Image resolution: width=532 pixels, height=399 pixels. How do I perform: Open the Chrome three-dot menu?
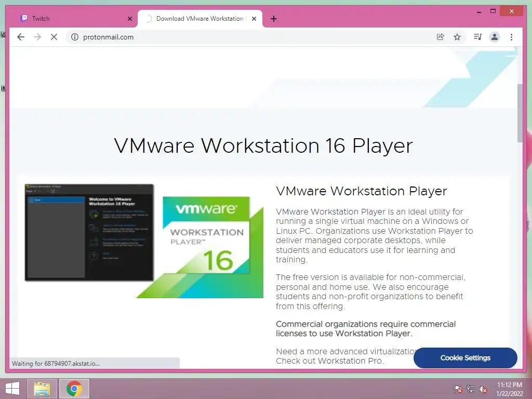coord(511,37)
